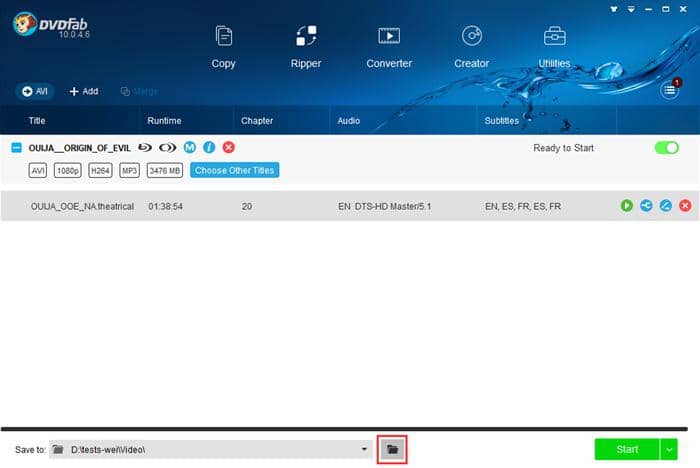Delete the title row with red X

tap(685, 205)
